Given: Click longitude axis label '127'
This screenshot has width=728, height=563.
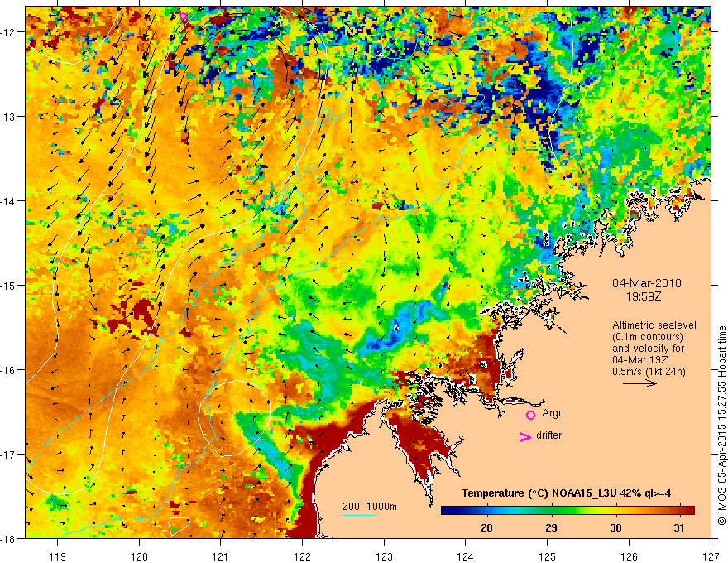Looking at the screenshot, I should pos(711,556).
